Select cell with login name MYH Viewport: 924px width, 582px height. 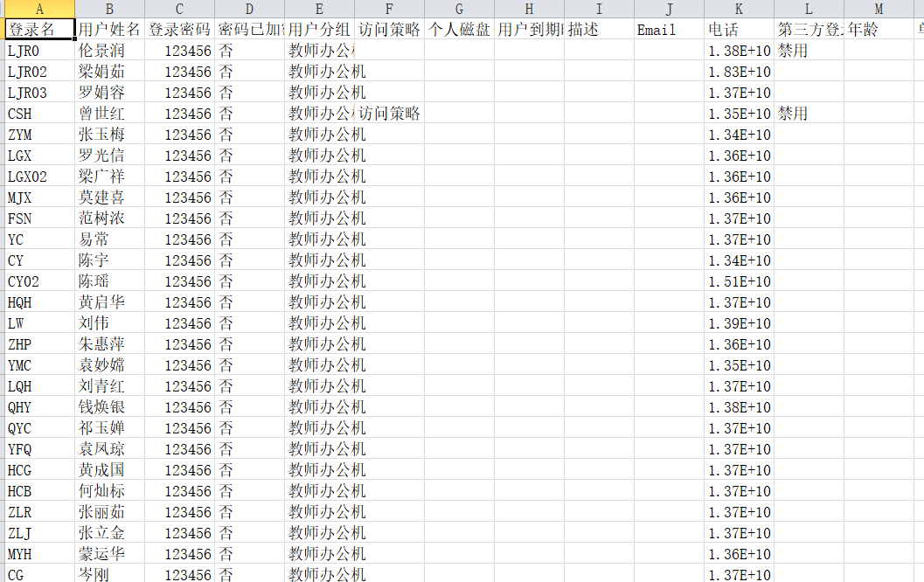(39, 554)
